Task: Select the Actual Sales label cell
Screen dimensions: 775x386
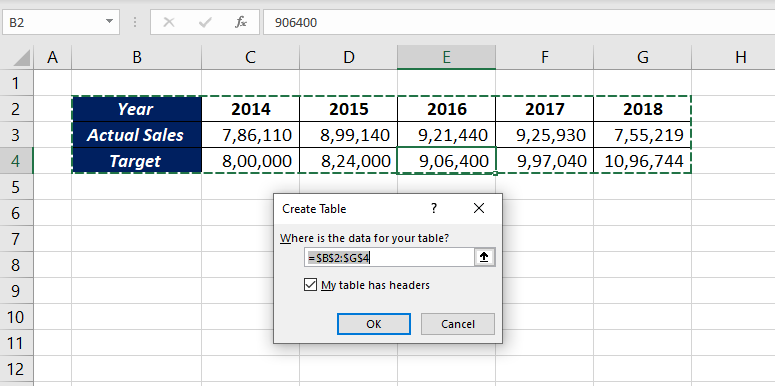Action: click(x=136, y=135)
